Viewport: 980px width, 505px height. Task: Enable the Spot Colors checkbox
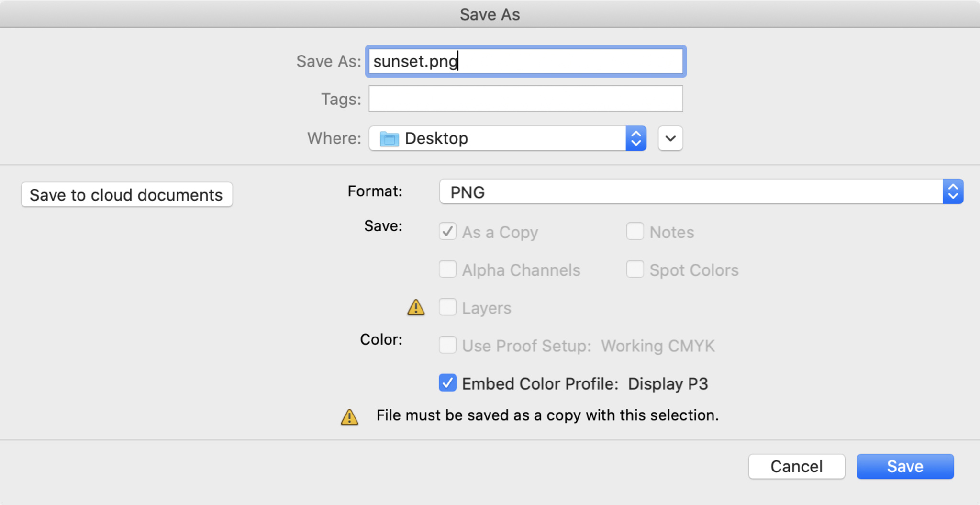[x=635, y=269]
